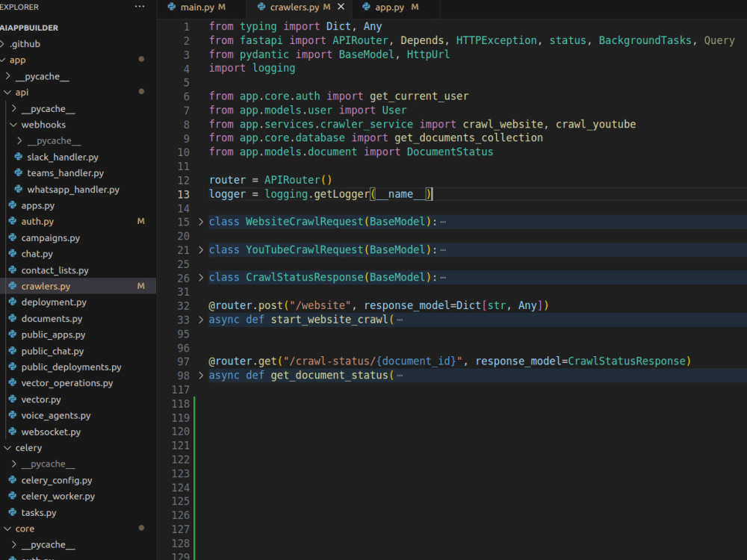Open contact_lists.py file
Viewport: 747px width, 560px height.
(x=55, y=270)
